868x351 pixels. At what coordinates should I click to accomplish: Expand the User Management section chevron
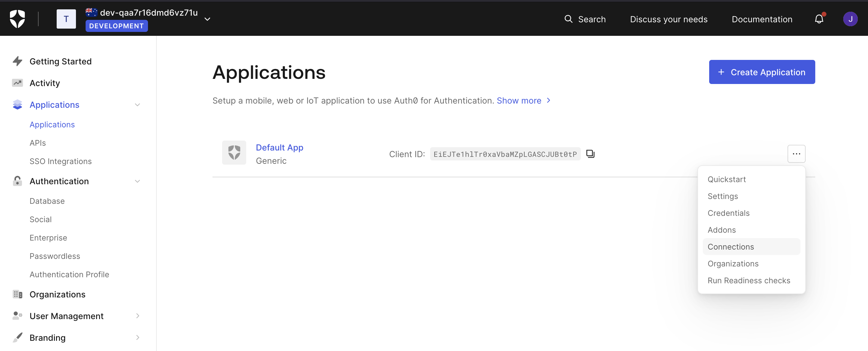pos(137,316)
